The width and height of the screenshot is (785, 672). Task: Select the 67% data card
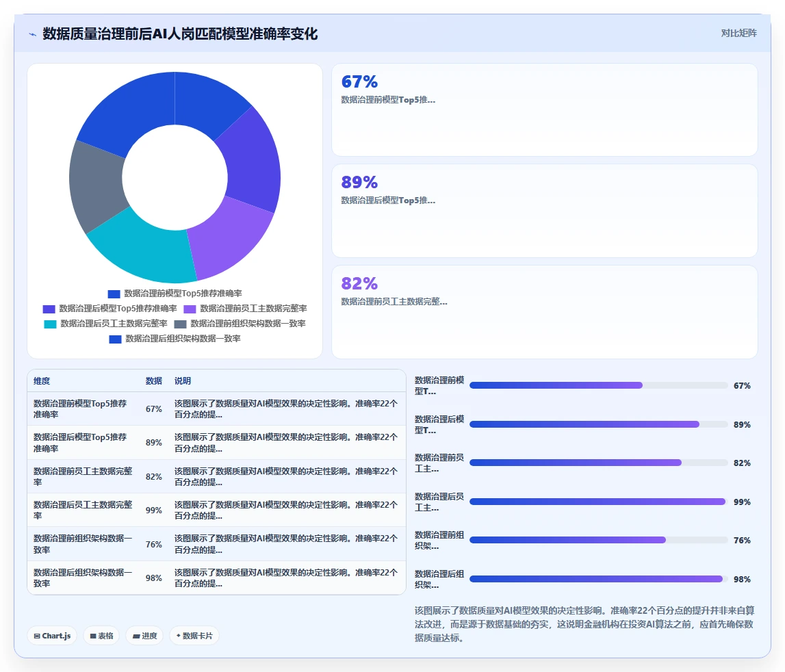[544, 109]
